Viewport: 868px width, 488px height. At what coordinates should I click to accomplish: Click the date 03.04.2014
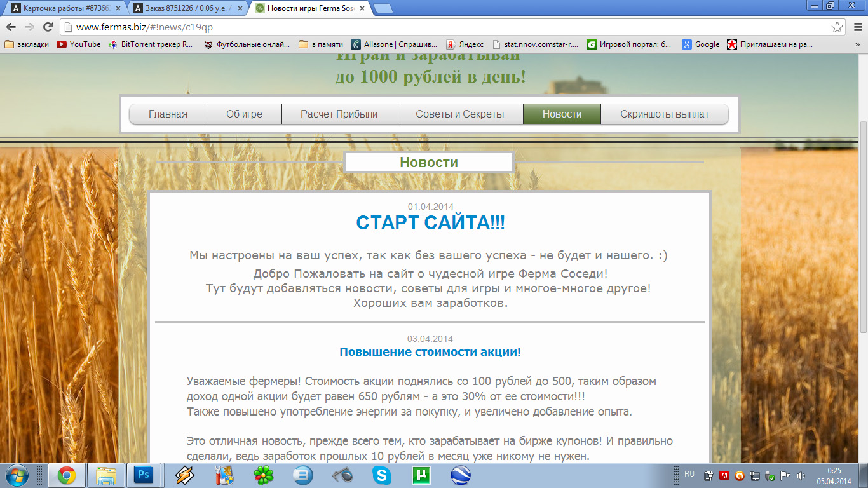click(x=430, y=339)
